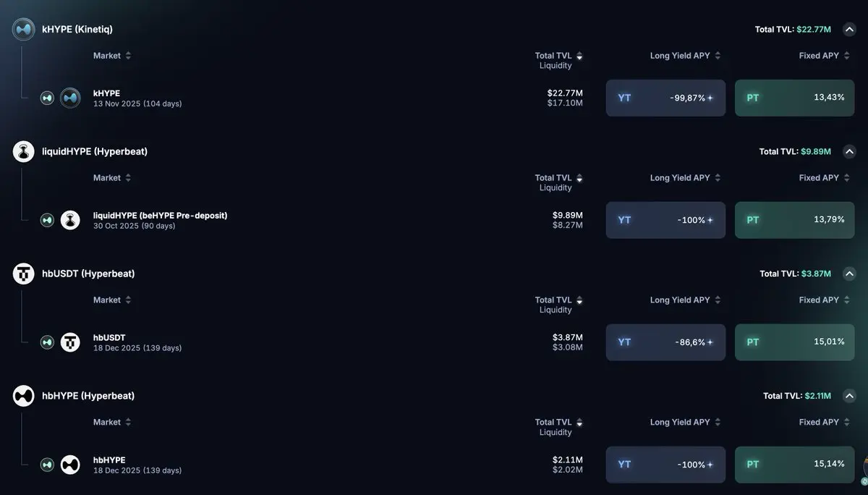This screenshot has height=495, width=868.
Task: Click the kHYPE (Kinetiq) group logo icon
Action: [x=24, y=30]
